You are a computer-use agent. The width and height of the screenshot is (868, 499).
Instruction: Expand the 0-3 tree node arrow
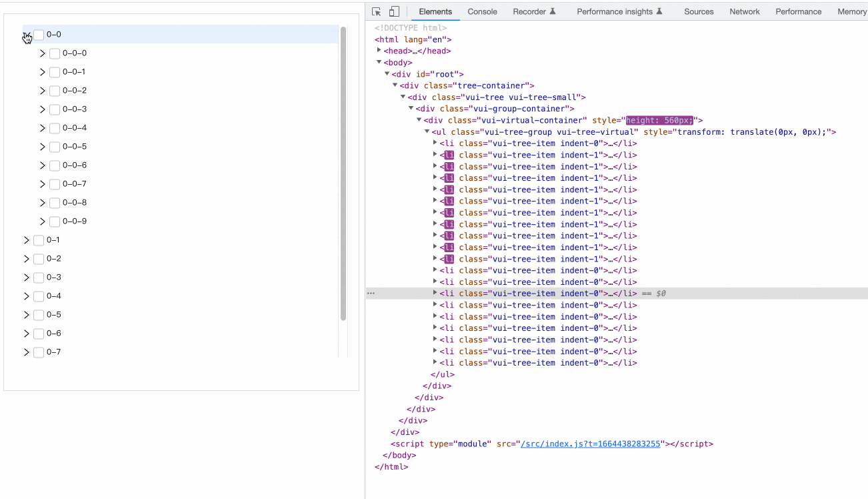27,278
